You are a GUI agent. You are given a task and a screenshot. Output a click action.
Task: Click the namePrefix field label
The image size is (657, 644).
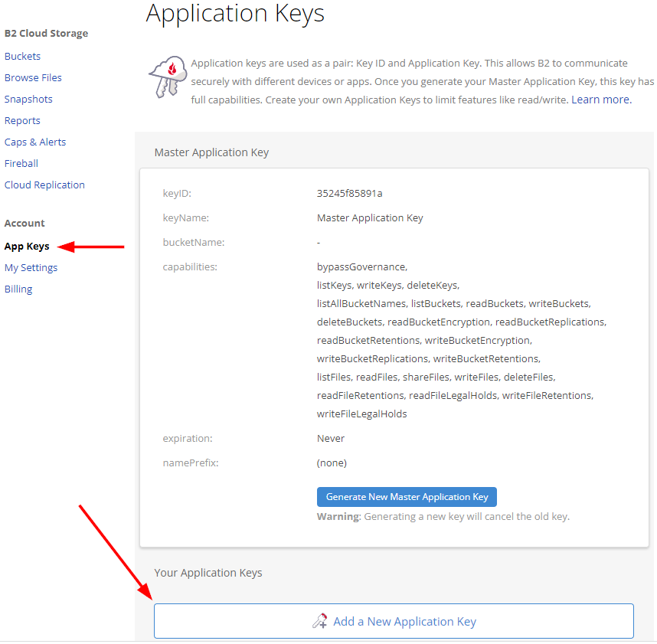click(191, 463)
